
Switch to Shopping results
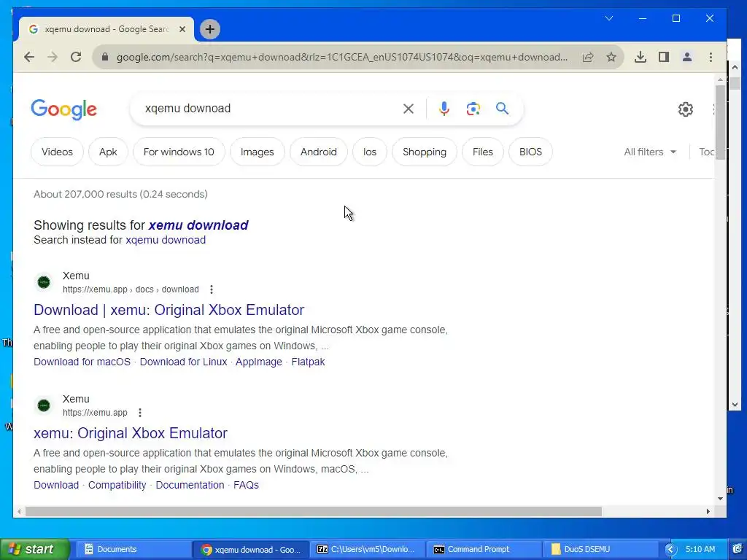(x=425, y=152)
